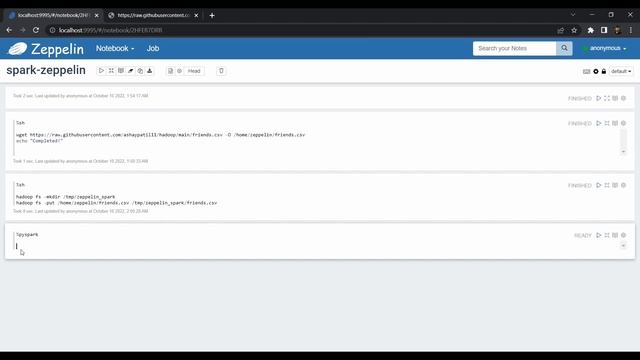Open settings gear of wget paragraph

623,123
